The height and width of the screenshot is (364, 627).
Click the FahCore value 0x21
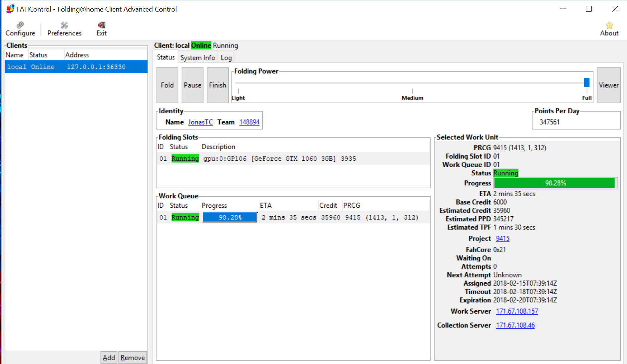pos(499,250)
